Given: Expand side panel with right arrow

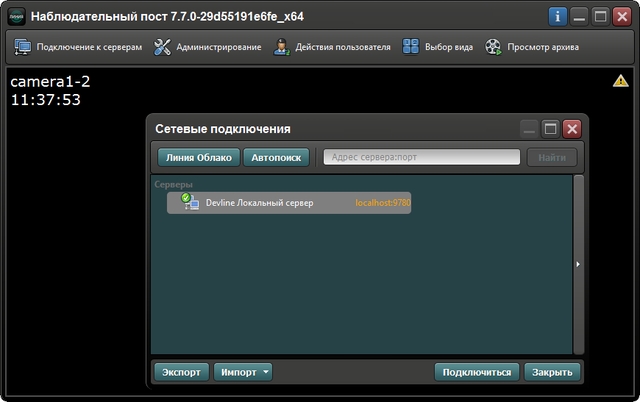Looking at the screenshot, I should click(x=579, y=264).
